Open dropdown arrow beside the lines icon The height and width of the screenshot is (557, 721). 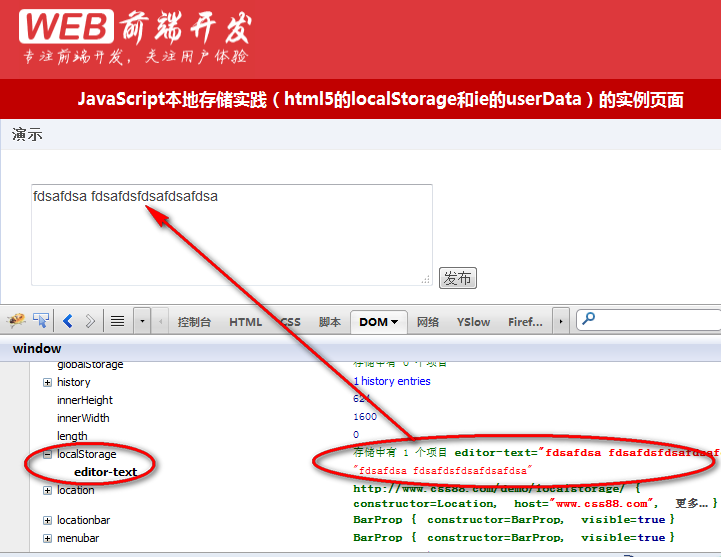tap(142, 321)
